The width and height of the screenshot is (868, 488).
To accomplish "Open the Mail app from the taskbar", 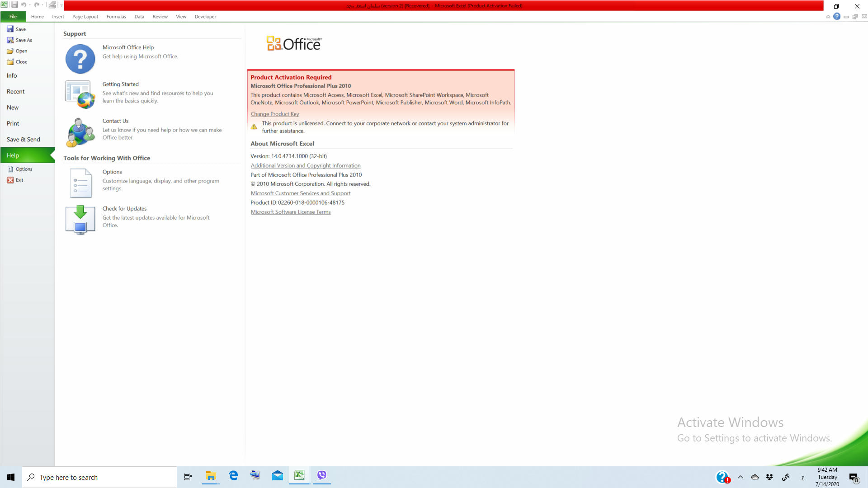I will point(278,476).
